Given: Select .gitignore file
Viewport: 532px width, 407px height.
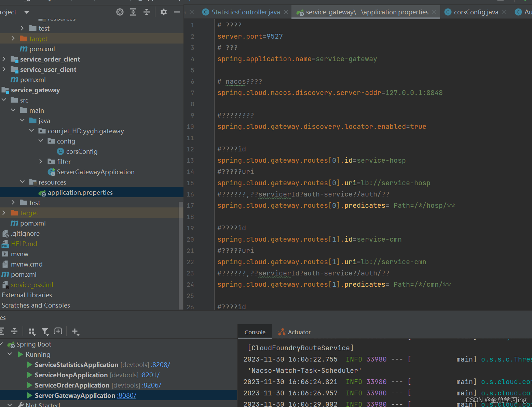Looking at the screenshot, I should (25, 233).
